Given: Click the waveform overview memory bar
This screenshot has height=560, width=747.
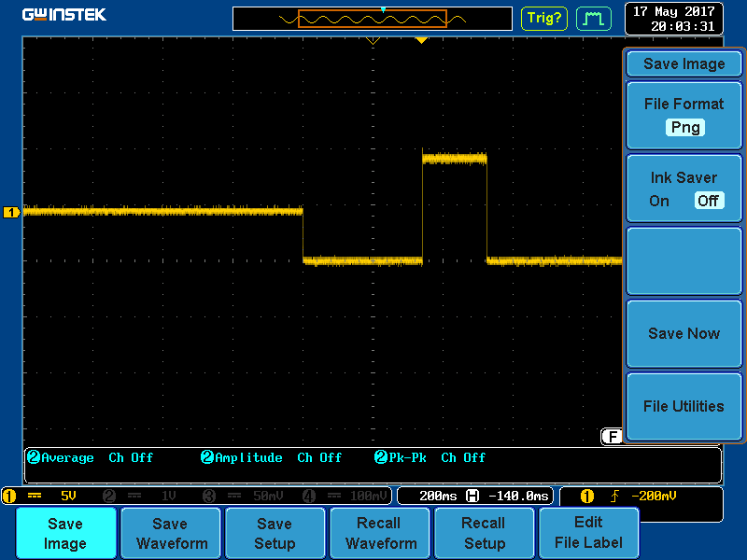Looking at the screenshot, I should [373, 19].
